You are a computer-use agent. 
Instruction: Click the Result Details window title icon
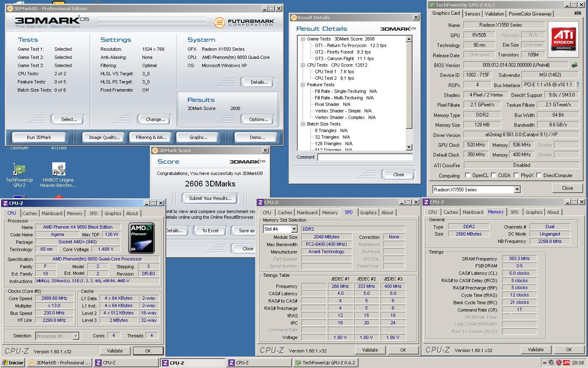click(294, 18)
